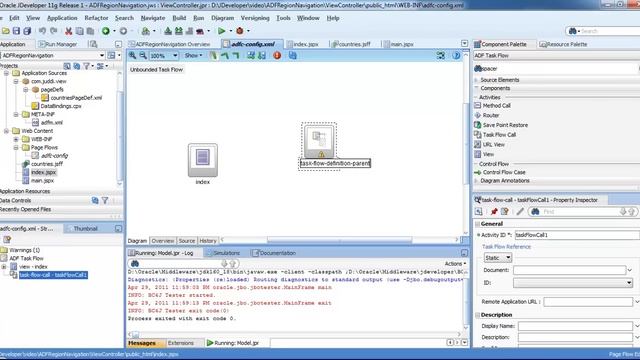Click the refresh icon in Data Controls
The height and width of the screenshot is (360, 640).
pyautogui.click(x=95, y=200)
